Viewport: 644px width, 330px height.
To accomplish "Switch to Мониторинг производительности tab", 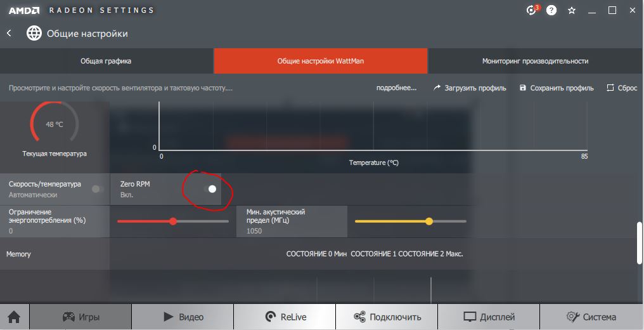I will (536, 61).
